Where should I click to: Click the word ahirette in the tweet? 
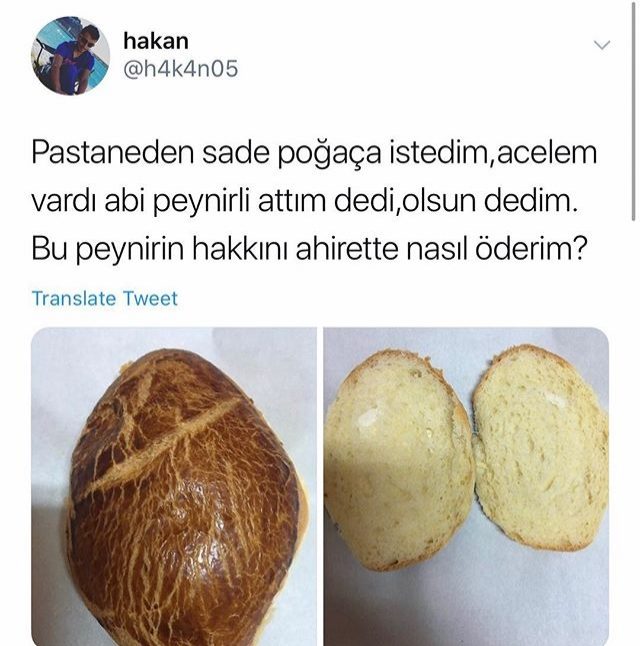click(347, 250)
